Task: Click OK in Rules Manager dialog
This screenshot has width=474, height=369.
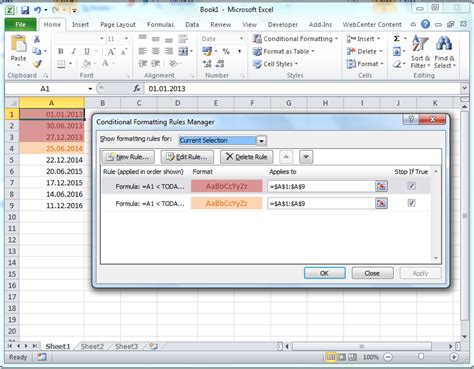Action: (x=325, y=273)
